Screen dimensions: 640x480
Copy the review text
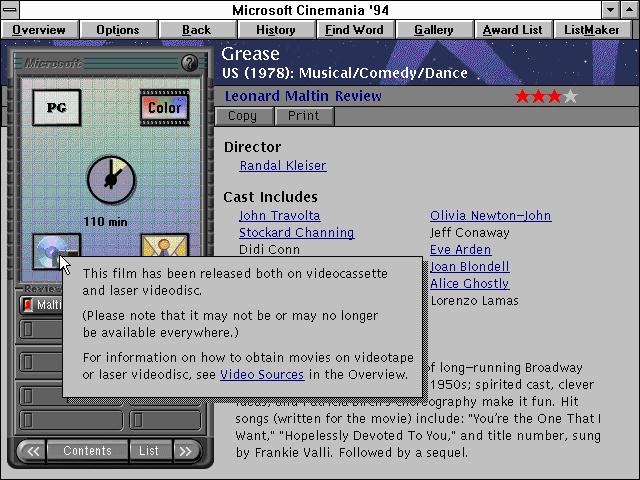point(243,116)
